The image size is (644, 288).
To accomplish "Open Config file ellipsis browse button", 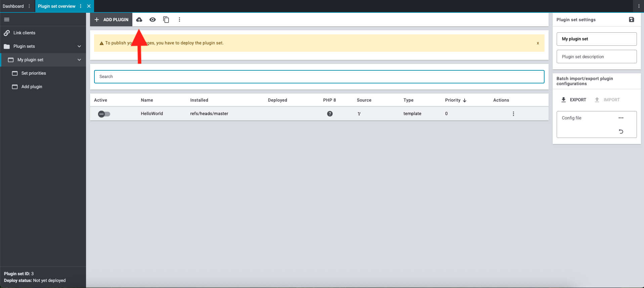I will [621, 118].
